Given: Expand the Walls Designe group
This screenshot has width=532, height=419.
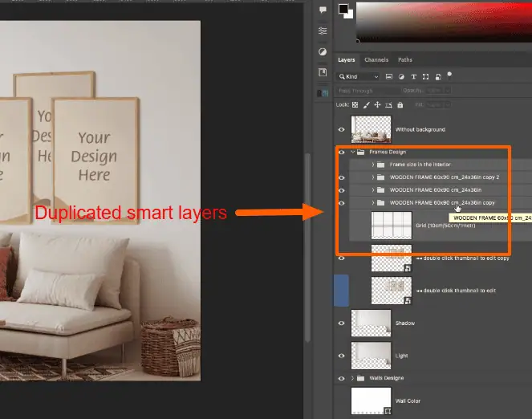Looking at the screenshot, I should click(352, 378).
